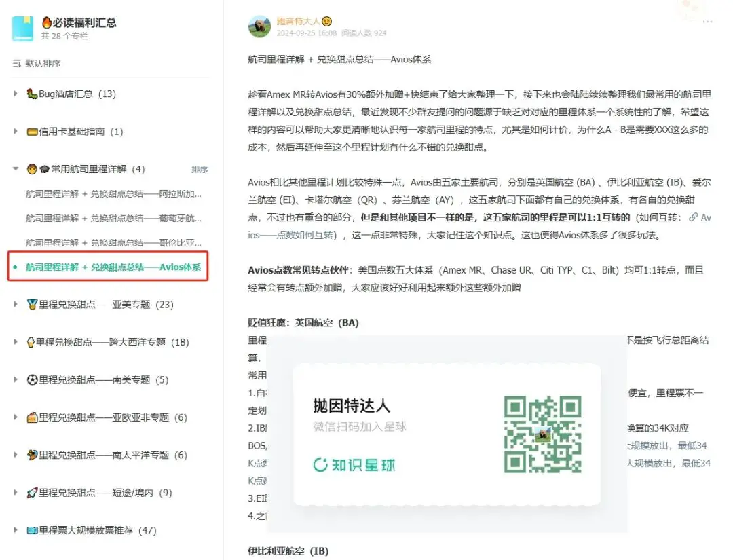The image size is (733, 560).
Task: Select the 阿拉斯加 airline miles article
Action: (114, 194)
